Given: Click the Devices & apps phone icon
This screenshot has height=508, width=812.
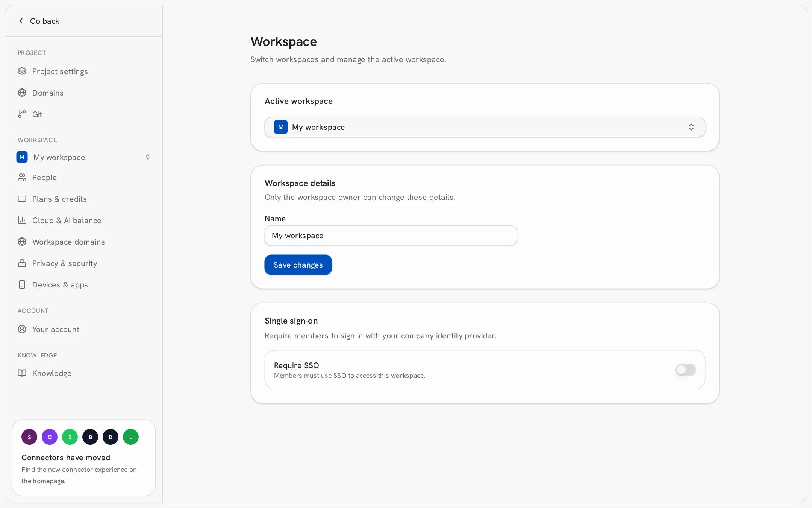Looking at the screenshot, I should (22, 284).
